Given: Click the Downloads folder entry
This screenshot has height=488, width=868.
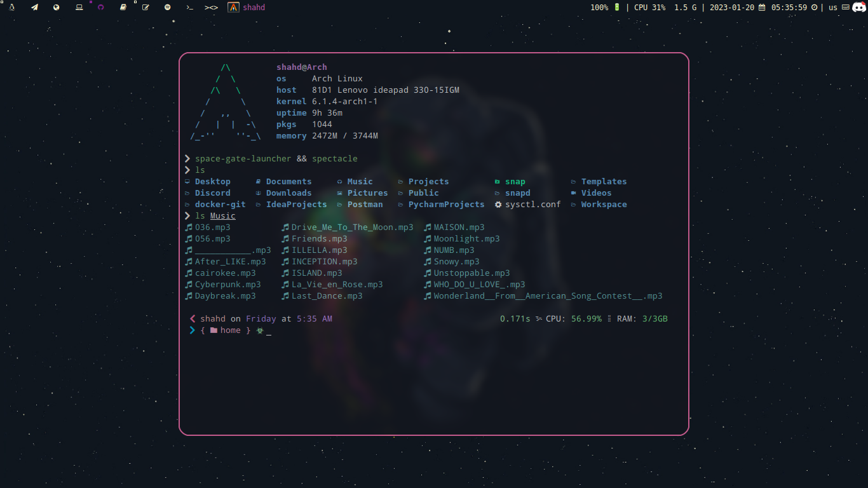Looking at the screenshot, I should (x=289, y=193).
